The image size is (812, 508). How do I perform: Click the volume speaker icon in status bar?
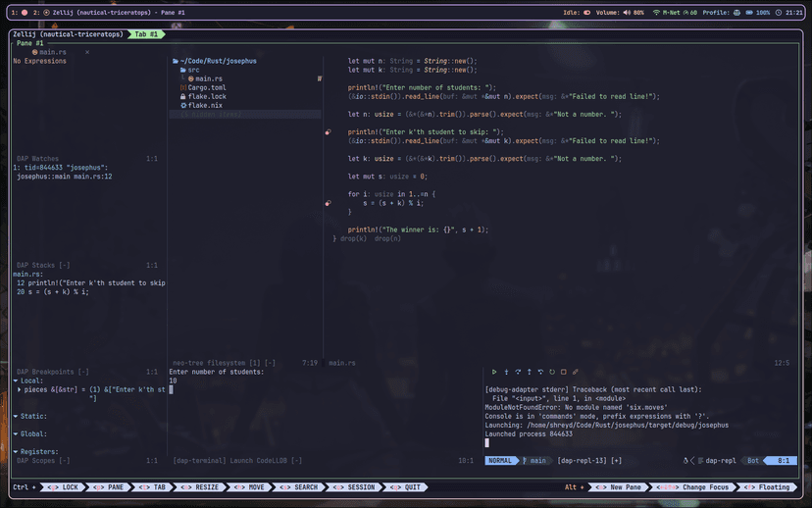[x=628, y=13]
